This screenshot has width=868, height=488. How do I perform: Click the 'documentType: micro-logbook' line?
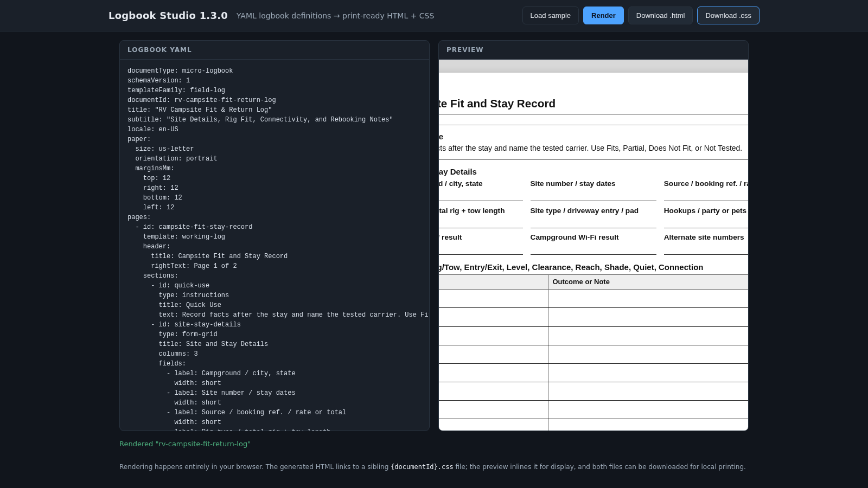click(180, 71)
